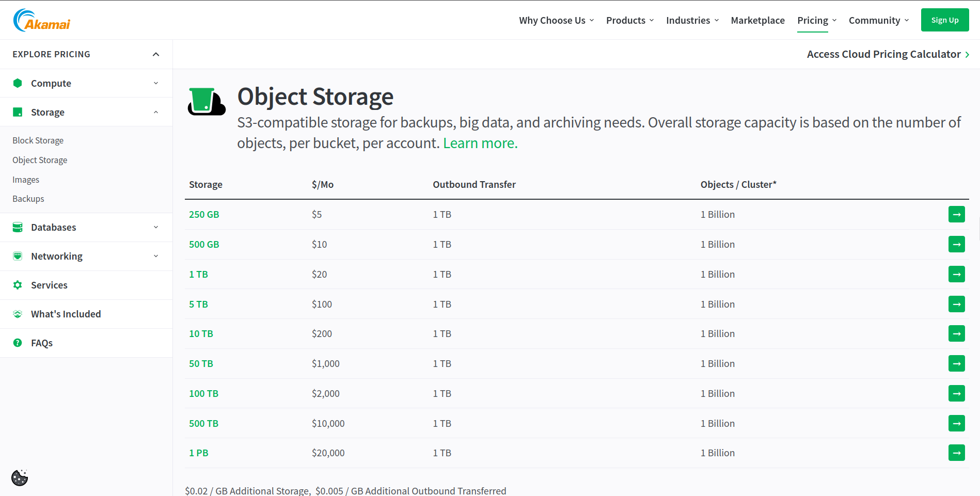Collapse the Storage sidebar section
This screenshot has width=980, height=496.
pos(156,112)
